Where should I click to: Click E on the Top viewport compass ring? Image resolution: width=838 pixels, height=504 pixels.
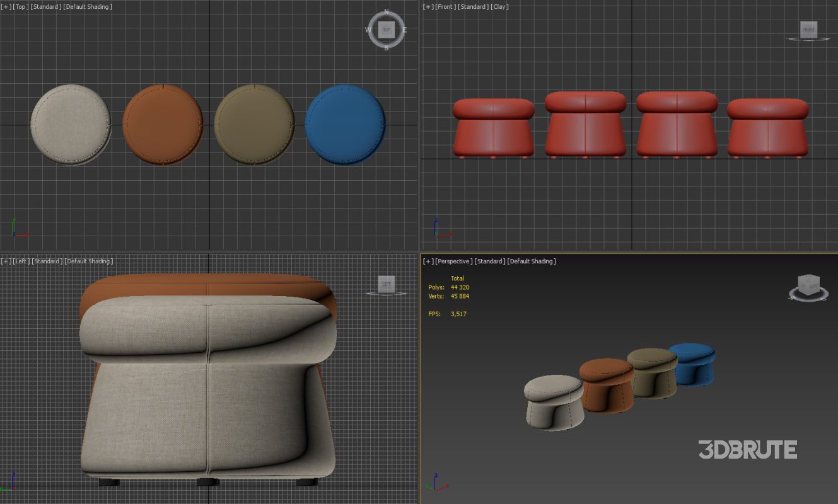(404, 29)
